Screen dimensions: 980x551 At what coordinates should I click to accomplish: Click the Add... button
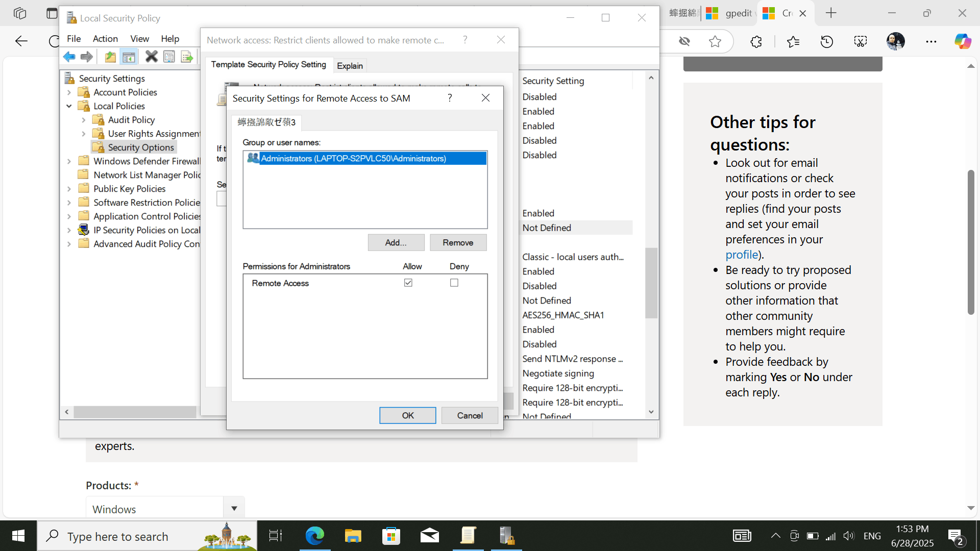tap(396, 243)
